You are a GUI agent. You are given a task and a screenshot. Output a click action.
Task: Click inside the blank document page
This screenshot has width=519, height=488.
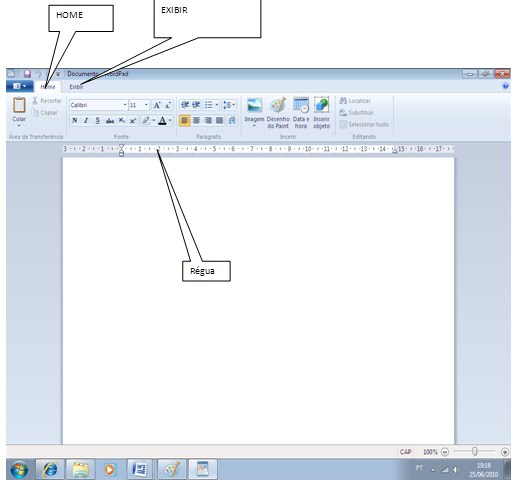(258, 300)
